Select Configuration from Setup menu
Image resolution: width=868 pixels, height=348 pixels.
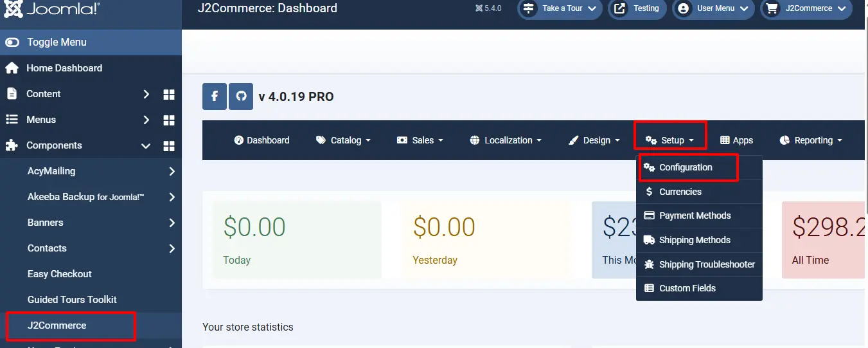coord(699,167)
